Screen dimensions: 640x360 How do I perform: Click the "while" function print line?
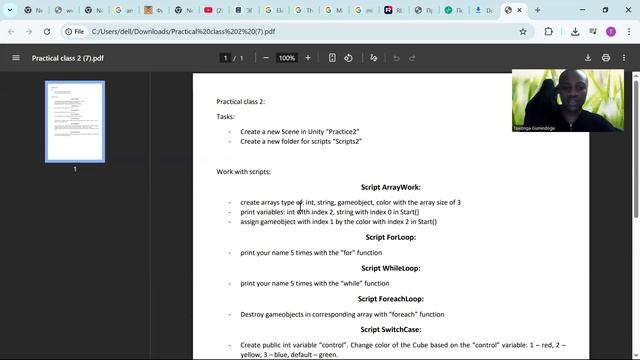pyautogui.click(x=315, y=283)
